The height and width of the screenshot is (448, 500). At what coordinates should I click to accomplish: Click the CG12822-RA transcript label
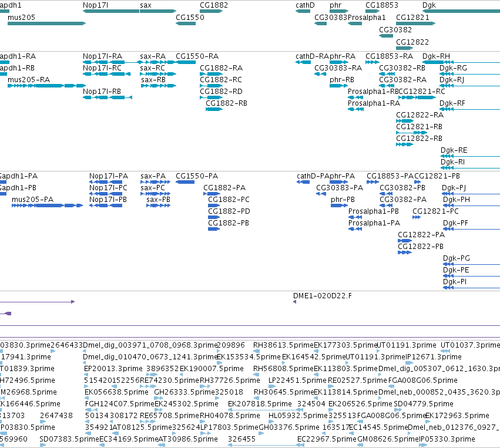click(420, 114)
